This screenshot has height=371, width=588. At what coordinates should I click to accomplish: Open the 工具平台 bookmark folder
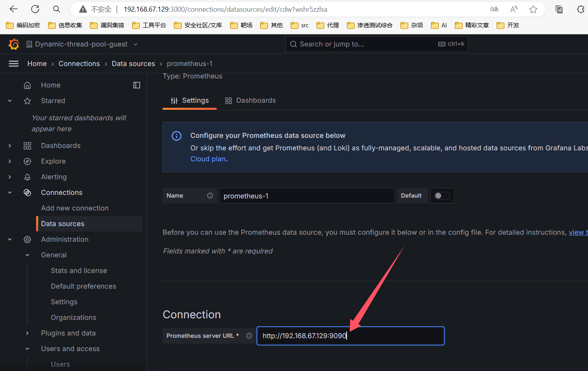pos(149,25)
